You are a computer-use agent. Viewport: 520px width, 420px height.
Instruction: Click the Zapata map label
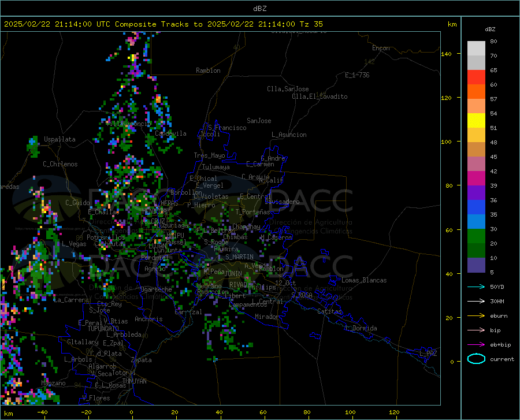142,360
